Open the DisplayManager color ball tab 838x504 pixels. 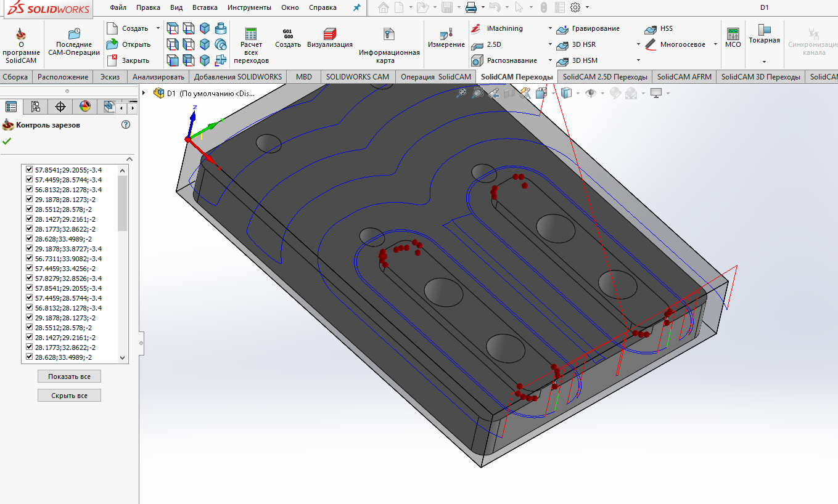pyautogui.click(x=85, y=106)
